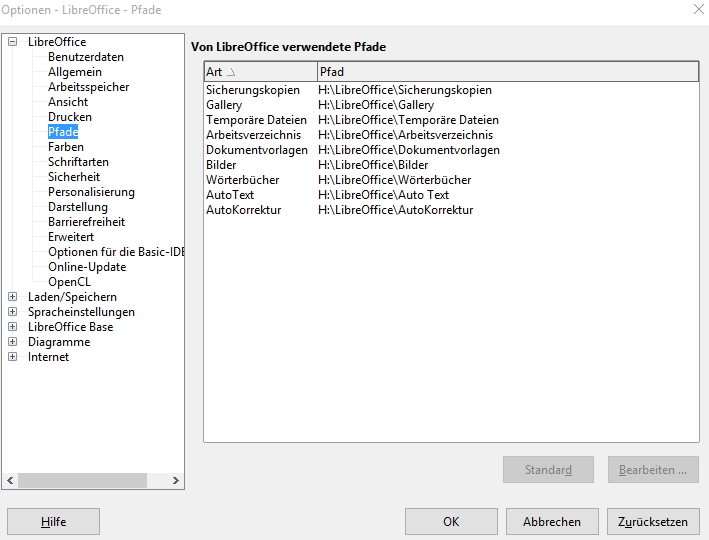Click the Pfad column header
This screenshot has width=709, height=540.
(x=508, y=72)
